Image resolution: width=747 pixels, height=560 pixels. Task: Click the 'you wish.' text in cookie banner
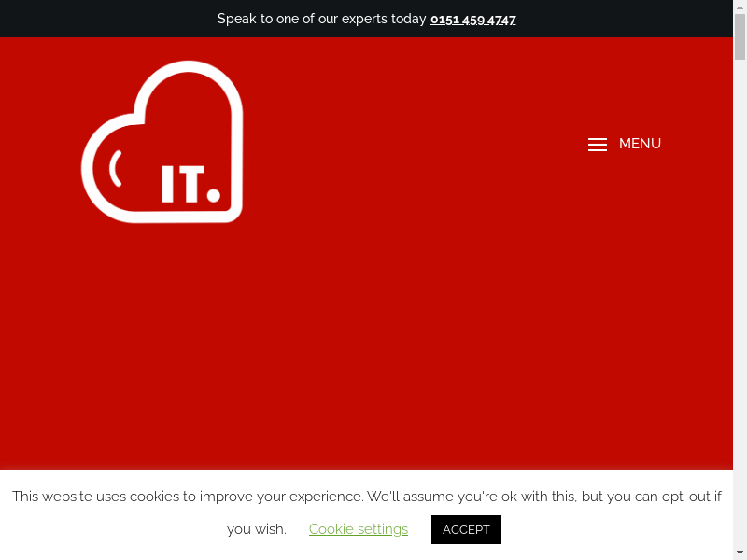(x=256, y=529)
